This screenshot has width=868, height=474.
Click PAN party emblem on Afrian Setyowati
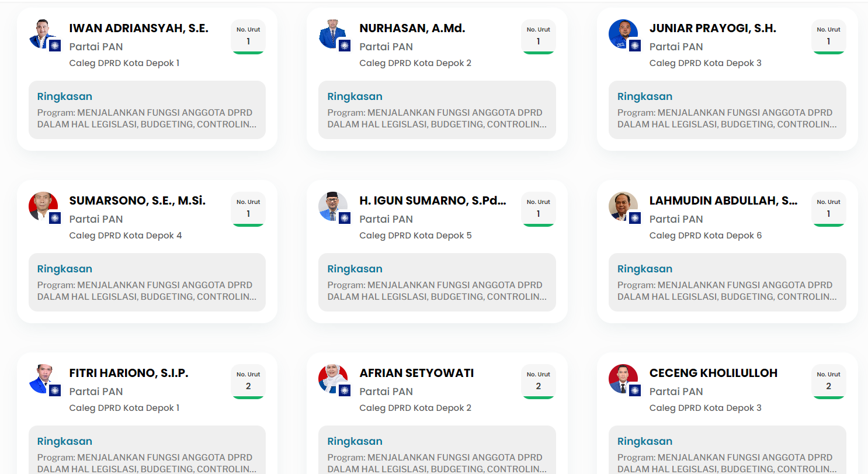point(345,390)
